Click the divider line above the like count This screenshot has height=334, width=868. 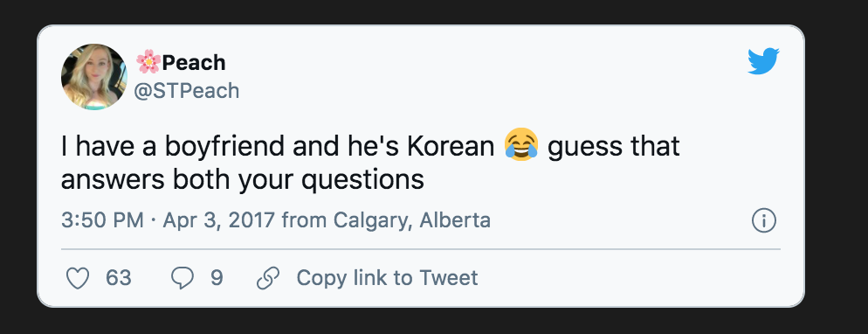coord(421,249)
